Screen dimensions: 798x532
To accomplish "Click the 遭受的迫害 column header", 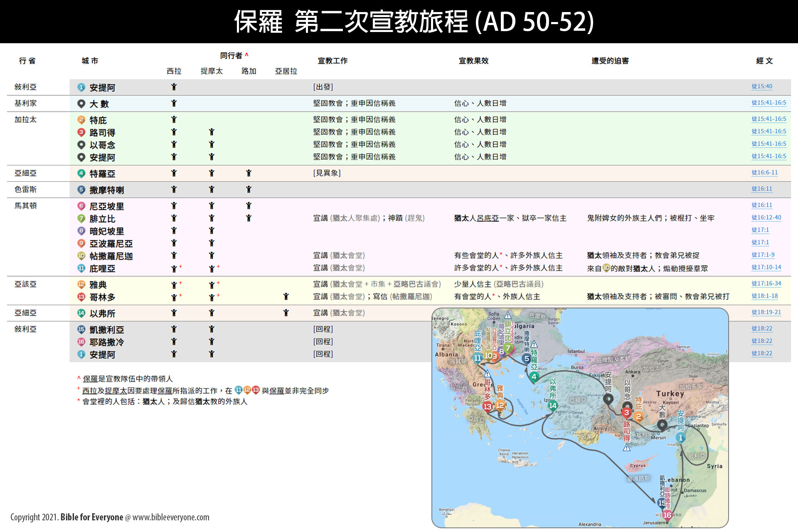I will [x=610, y=61].
